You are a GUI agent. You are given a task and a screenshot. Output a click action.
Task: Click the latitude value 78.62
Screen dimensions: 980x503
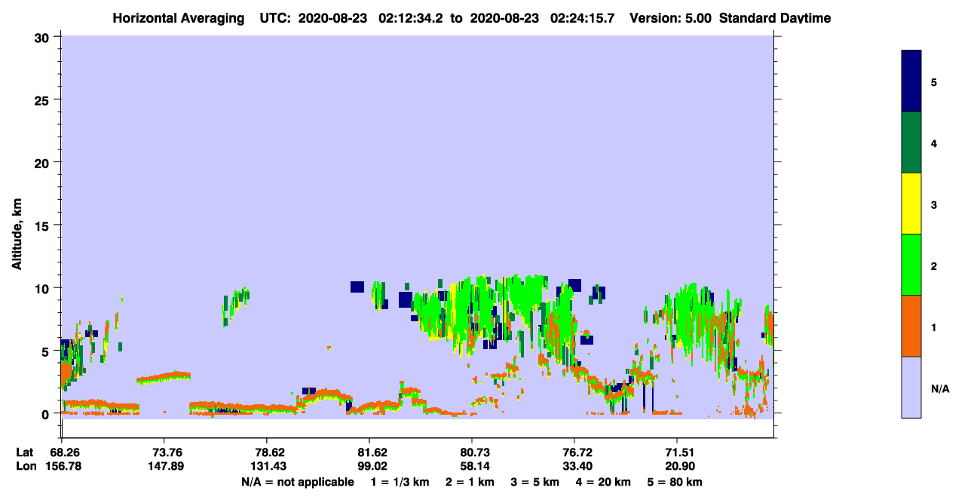267,452
